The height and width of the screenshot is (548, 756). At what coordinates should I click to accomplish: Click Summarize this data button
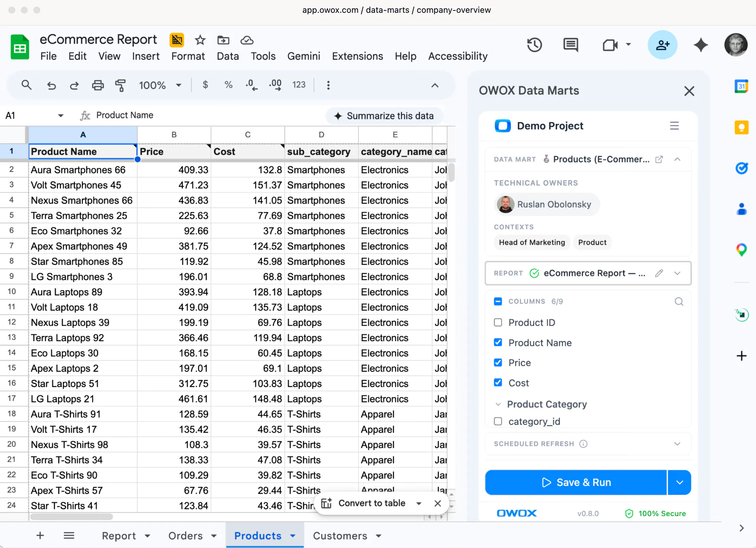coord(384,116)
